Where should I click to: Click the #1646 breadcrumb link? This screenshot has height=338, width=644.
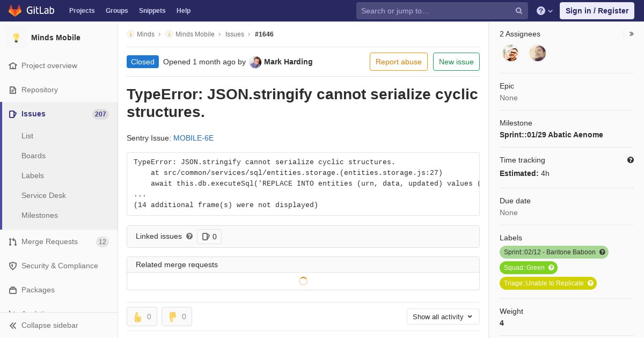pyautogui.click(x=264, y=34)
